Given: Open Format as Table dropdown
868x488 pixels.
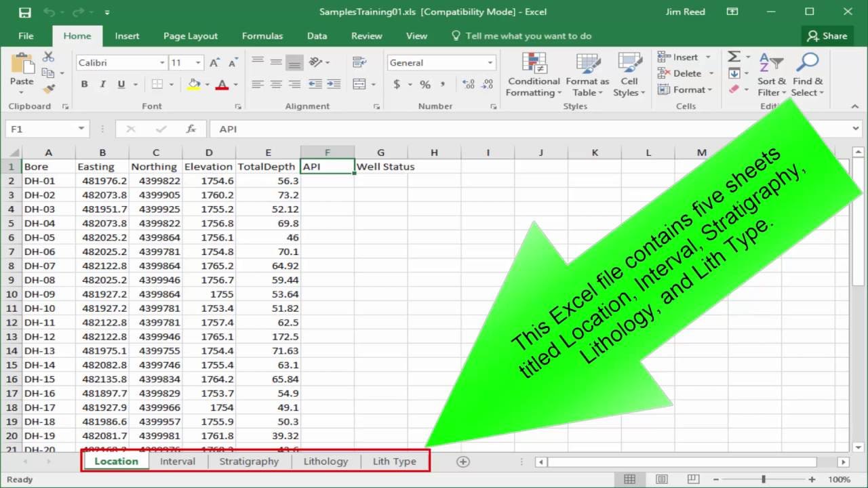Looking at the screenshot, I should 587,75.
